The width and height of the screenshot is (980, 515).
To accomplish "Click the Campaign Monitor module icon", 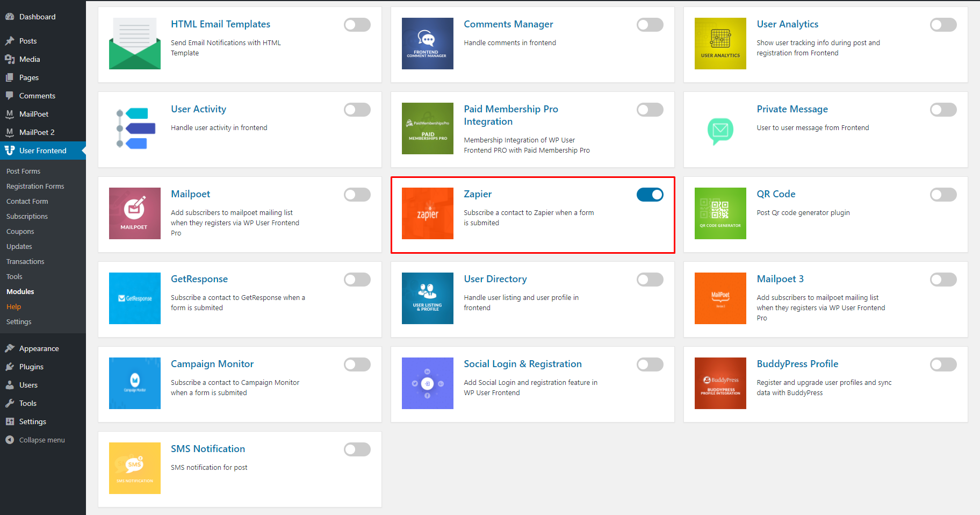I will tap(134, 383).
